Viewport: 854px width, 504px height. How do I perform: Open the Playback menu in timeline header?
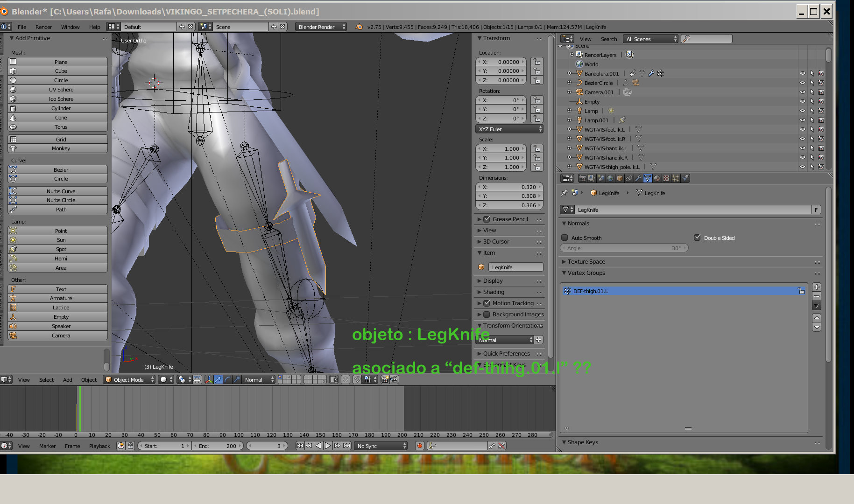click(99, 446)
